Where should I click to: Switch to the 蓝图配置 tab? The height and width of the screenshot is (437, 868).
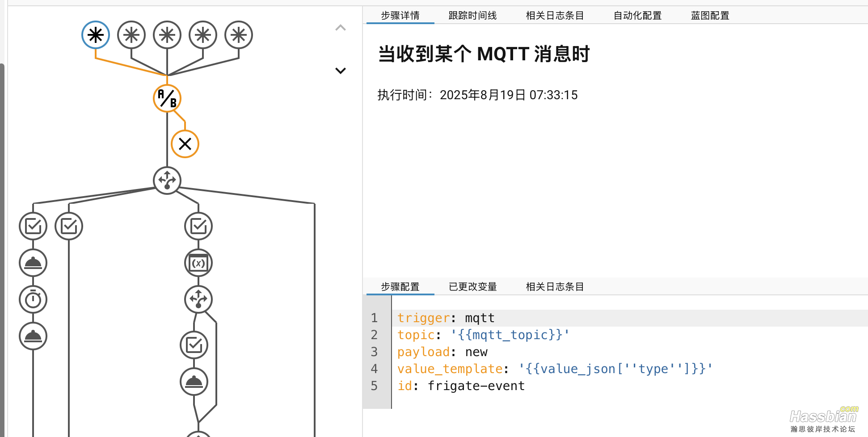[710, 16]
